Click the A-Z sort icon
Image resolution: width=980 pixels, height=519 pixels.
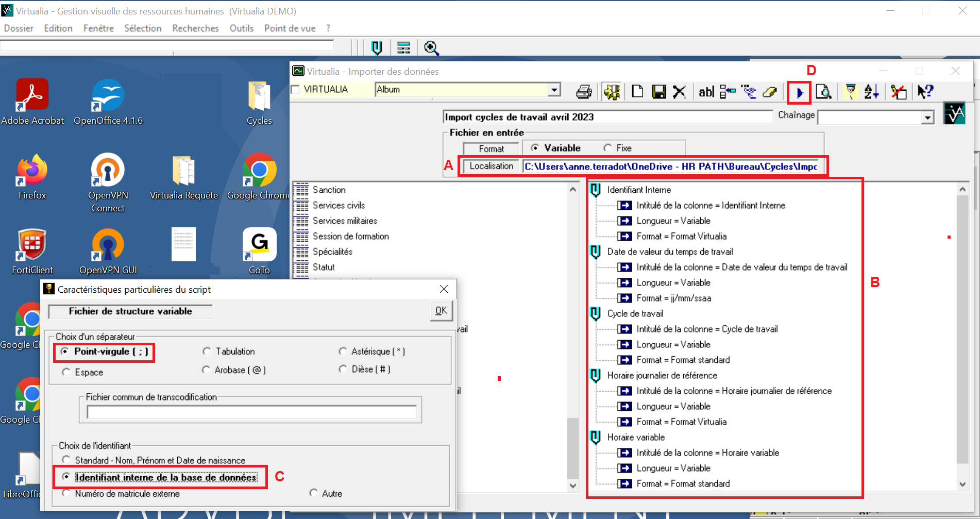pos(871,92)
